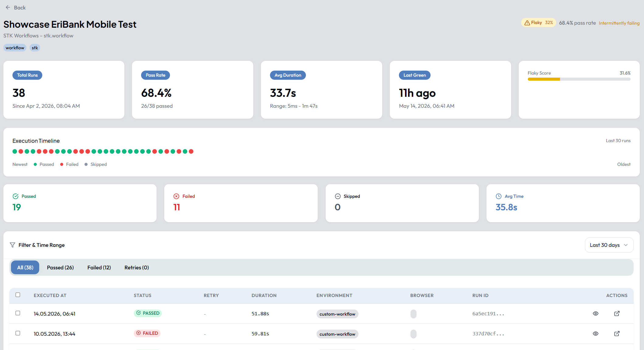
Task: Click the Passed checkmark circle icon
Action: 16,196
